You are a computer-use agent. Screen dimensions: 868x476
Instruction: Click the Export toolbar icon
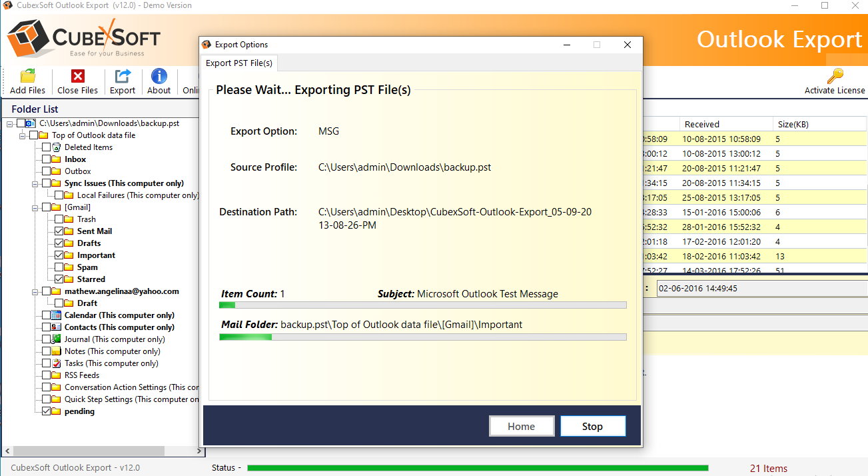click(x=123, y=76)
